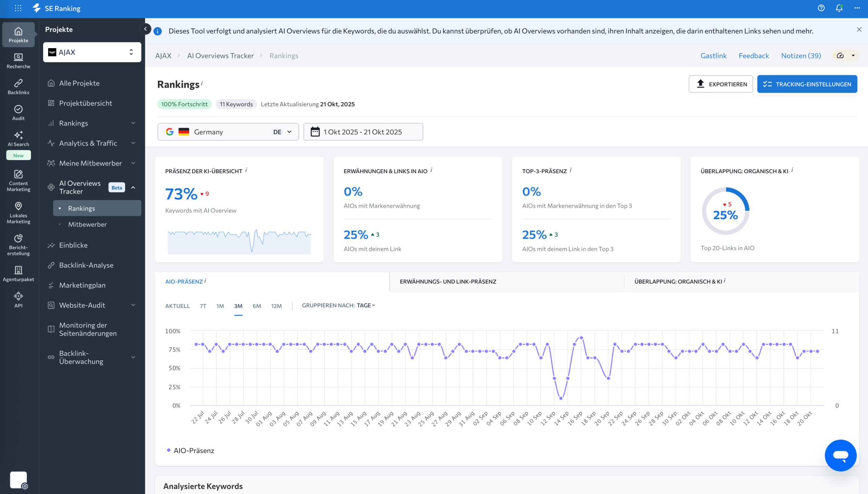
Task: Select the 7T time range
Action: pyautogui.click(x=203, y=306)
